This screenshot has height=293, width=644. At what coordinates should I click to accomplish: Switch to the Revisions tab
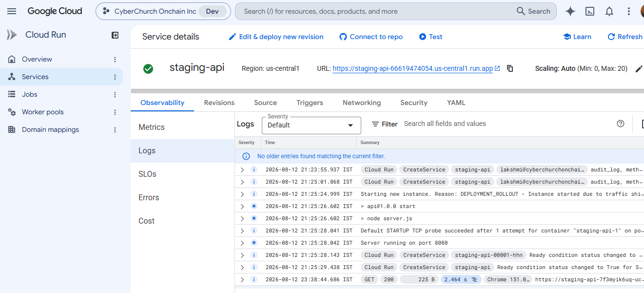219,103
